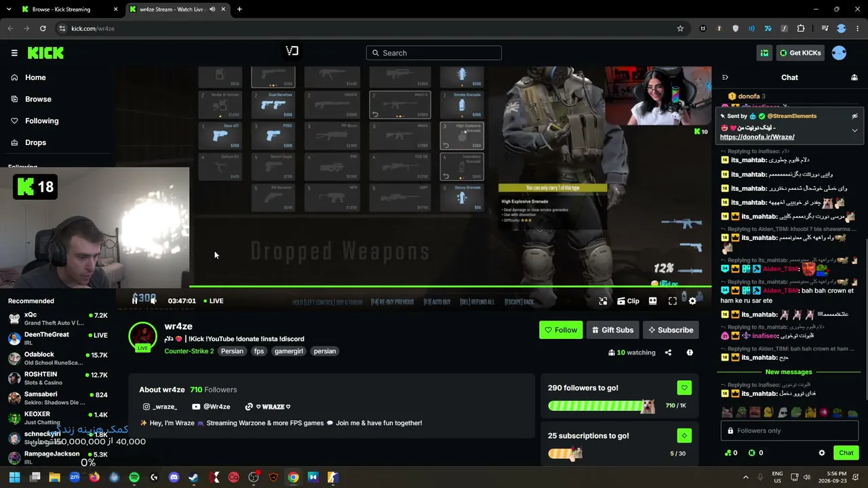This screenshot has width=868, height=488.
Task: Open OBS Studio from the taskbar
Action: (254, 477)
